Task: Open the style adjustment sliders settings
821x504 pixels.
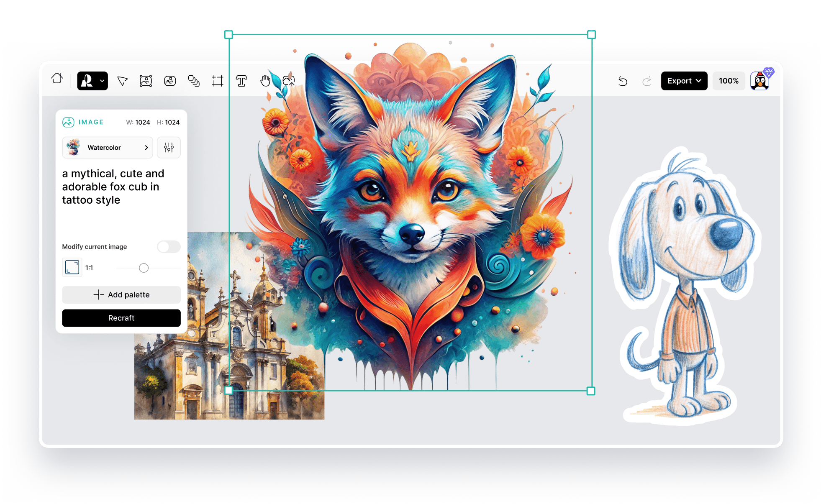Action: (169, 148)
